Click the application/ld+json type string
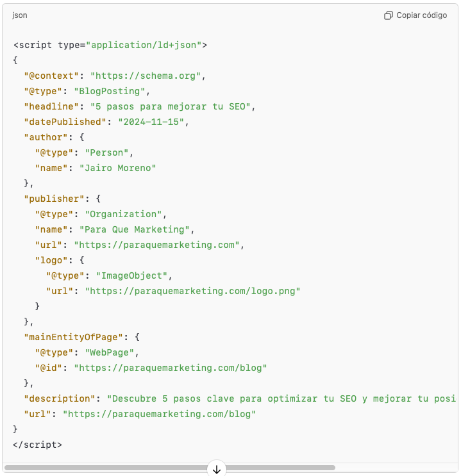Viewport: 461px width, 476px height. (x=144, y=45)
